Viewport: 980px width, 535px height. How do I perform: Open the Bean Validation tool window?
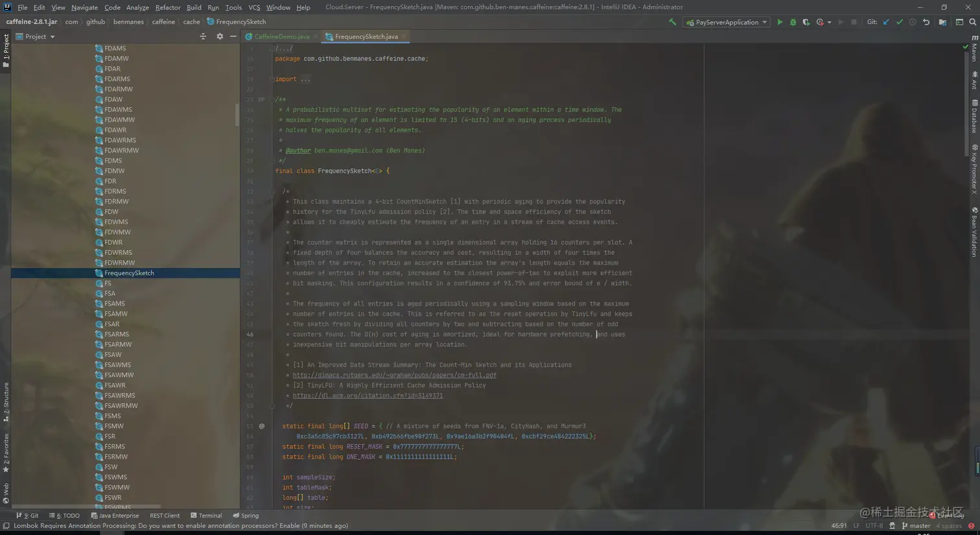(x=974, y=232)
